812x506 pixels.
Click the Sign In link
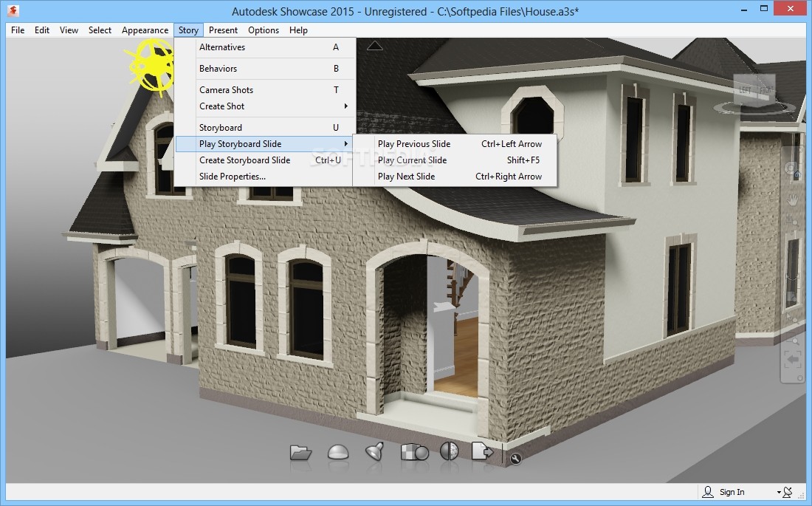point(732,492)
